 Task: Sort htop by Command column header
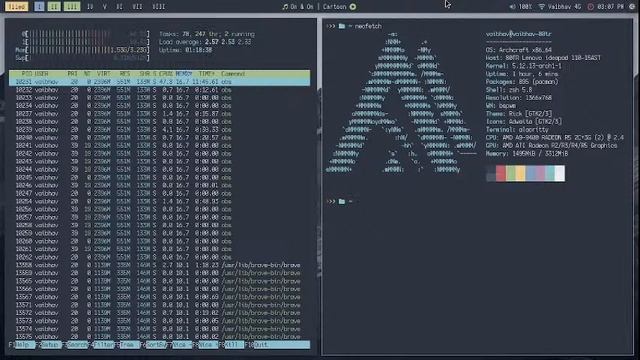[x=233, y=74]
